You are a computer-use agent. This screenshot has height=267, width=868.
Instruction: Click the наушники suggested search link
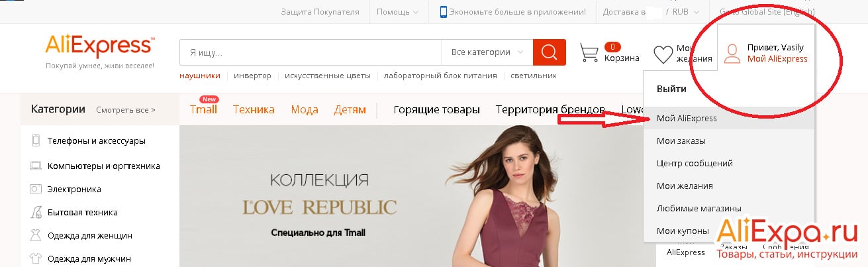[199, 76]
